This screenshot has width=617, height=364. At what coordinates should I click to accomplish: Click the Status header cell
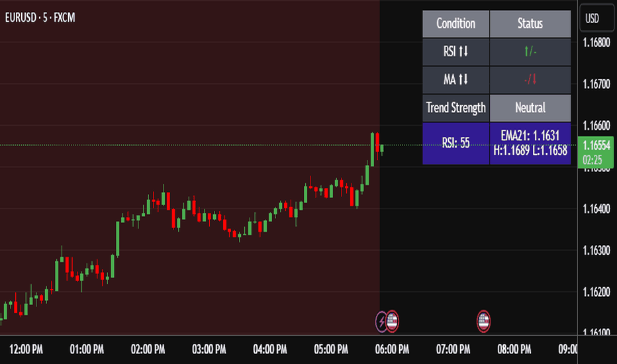pos(530,24)
